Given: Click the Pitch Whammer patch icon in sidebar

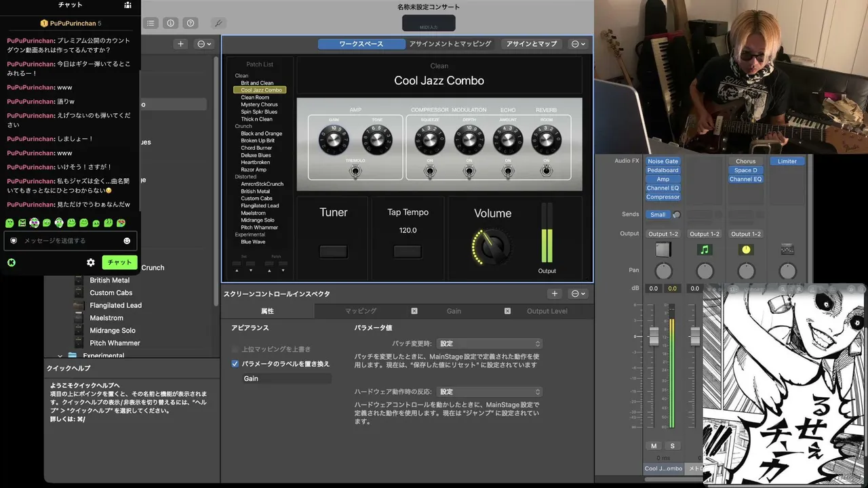Looking at the screenshot, I should (79, 343).
